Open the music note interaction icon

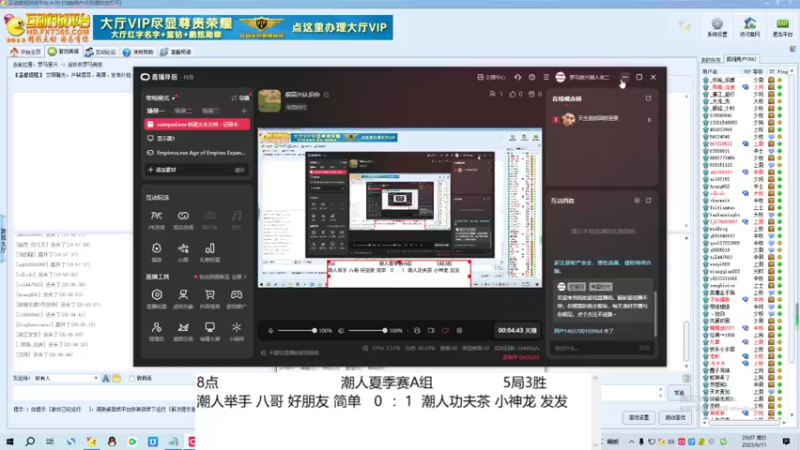click(x=236, y=216)
